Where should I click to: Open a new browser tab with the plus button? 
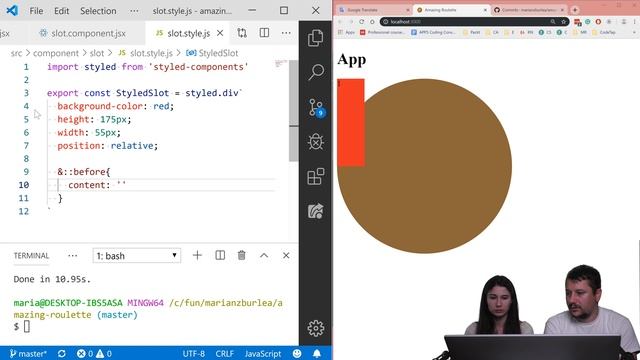point(575,10)
